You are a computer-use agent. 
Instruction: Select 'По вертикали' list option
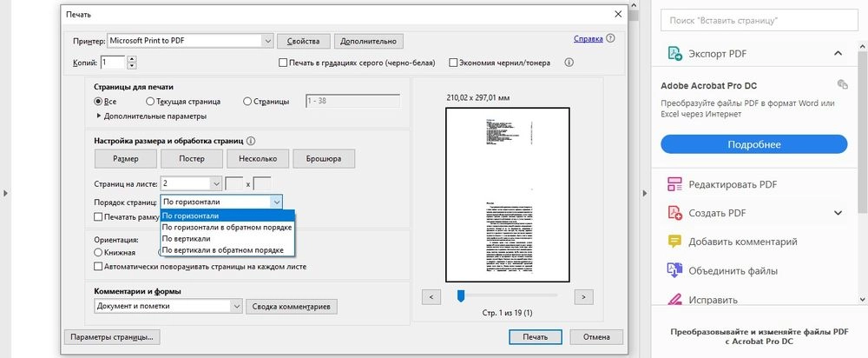(x=228, y=239)
